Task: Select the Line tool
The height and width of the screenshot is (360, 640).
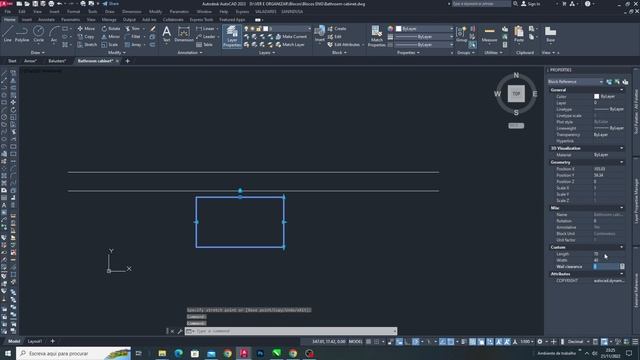Action: pyautogui.click(x=8, y=34)
